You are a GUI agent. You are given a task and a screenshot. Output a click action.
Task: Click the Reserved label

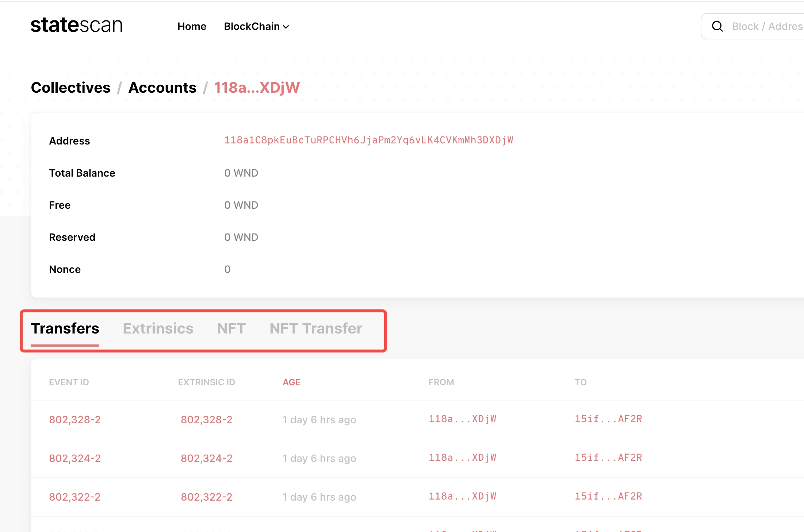72,237
